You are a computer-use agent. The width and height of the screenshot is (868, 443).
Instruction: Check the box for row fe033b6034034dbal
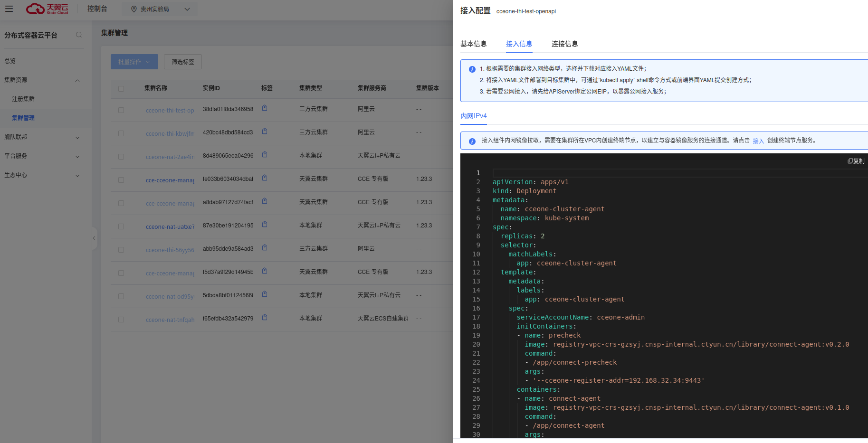tap(121, 180)
